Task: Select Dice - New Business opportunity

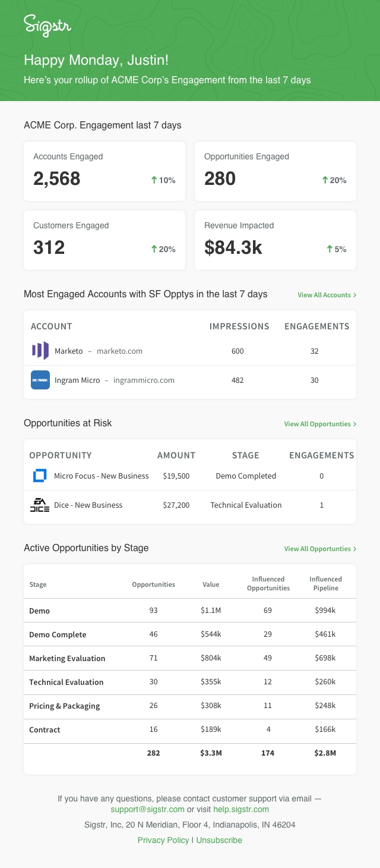Action: coord(88,505)
